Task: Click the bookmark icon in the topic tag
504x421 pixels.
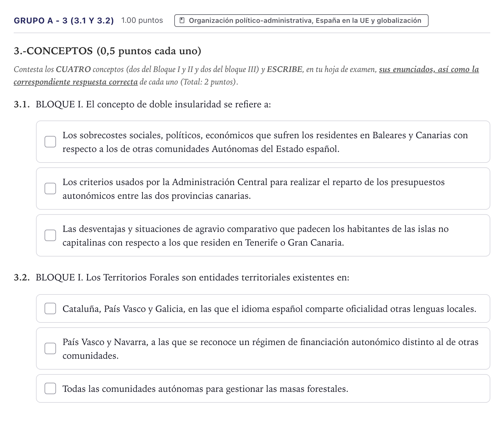Action: click(x=182, y=21)
